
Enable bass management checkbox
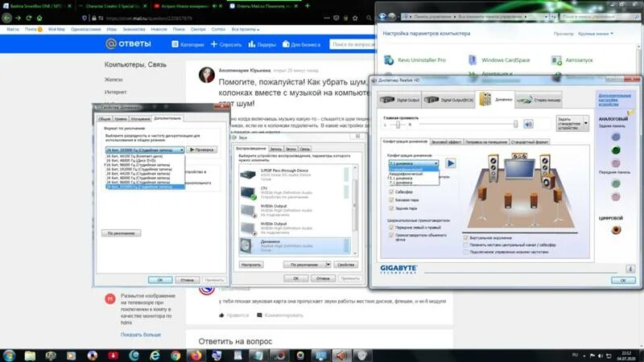click(x=466, y=252)
